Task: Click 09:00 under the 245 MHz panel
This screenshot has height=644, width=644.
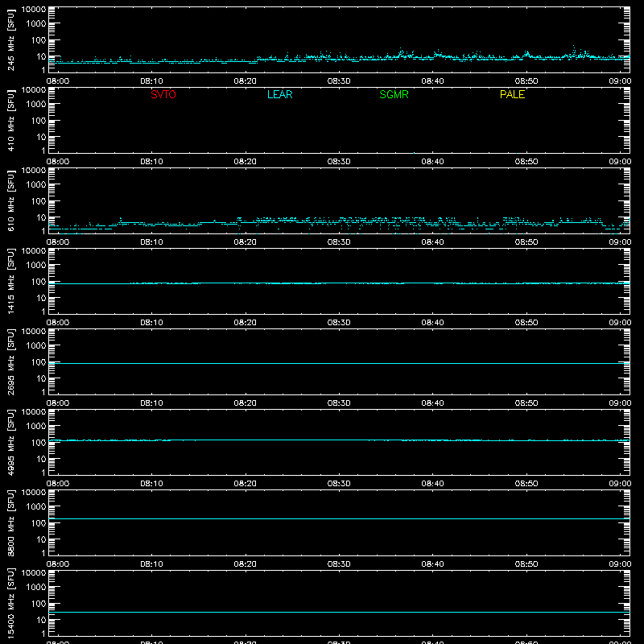Action: point(620,81)
